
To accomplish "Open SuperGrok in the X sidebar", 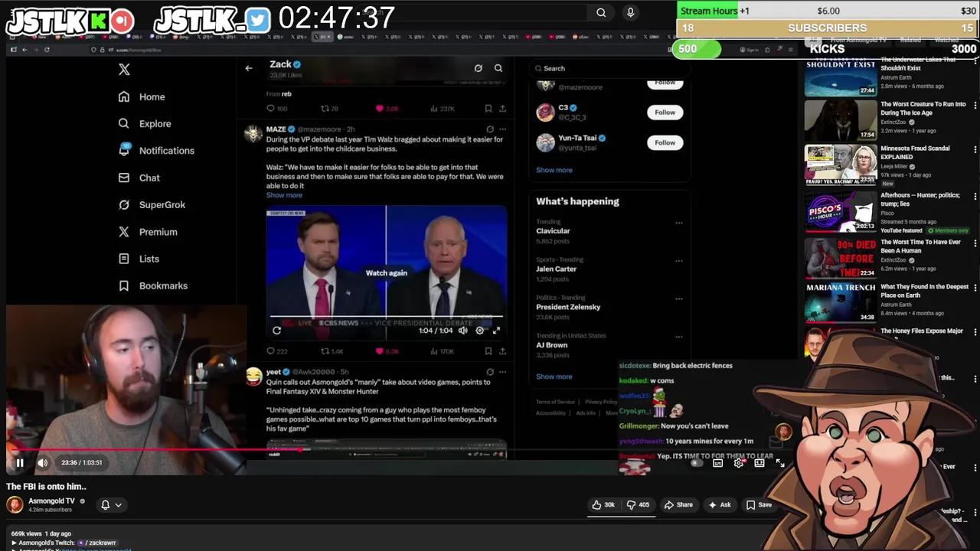I will point(152,204).
